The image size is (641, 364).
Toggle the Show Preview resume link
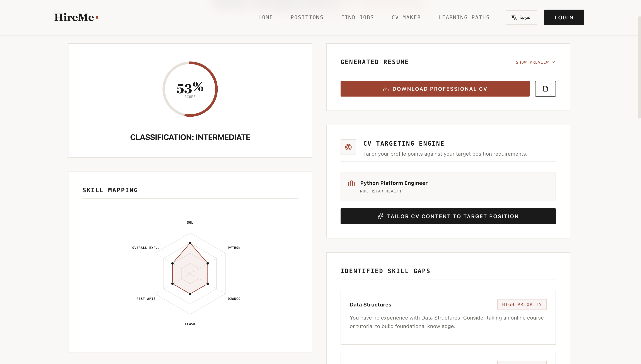click(535, 62)
